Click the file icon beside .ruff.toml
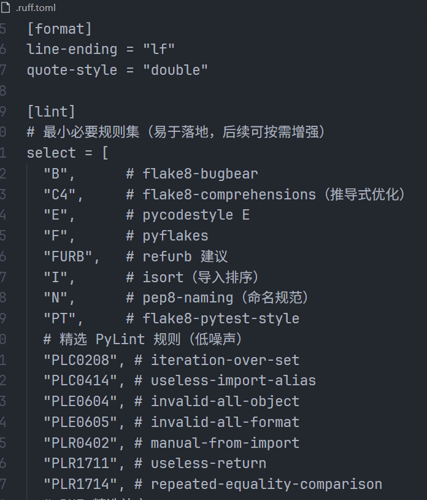 [x=5, y=7]
